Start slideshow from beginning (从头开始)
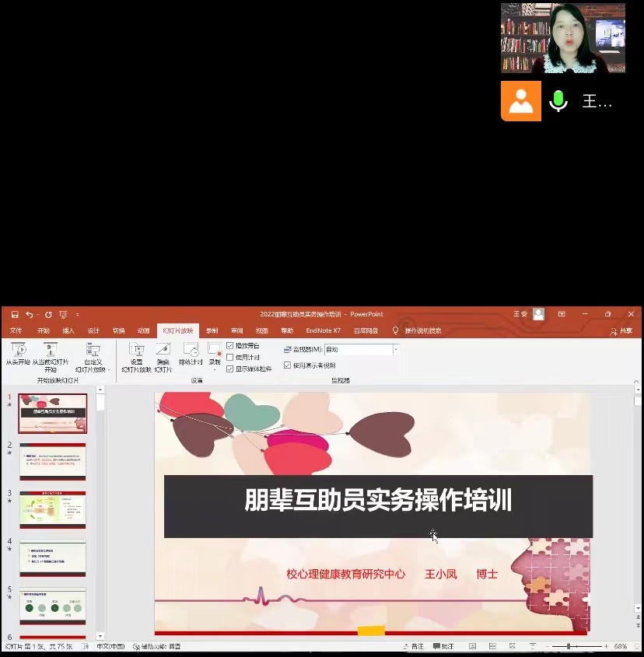 point(17,352)
